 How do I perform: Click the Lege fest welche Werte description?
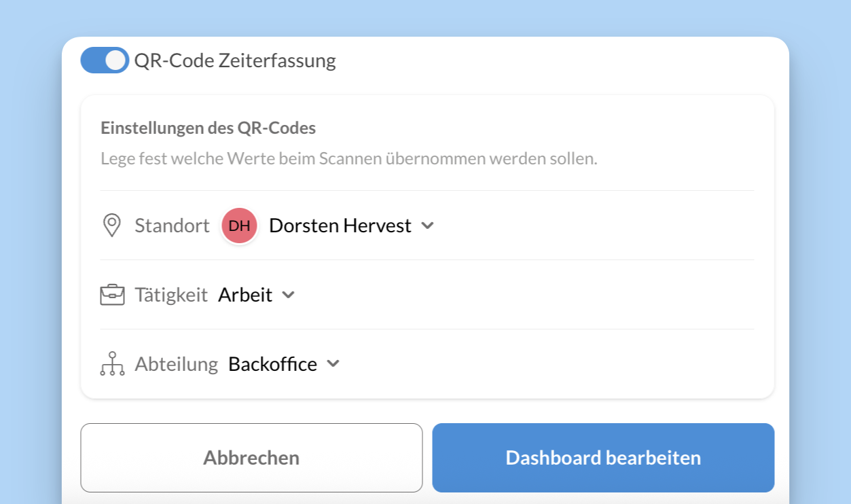[348, 159]
